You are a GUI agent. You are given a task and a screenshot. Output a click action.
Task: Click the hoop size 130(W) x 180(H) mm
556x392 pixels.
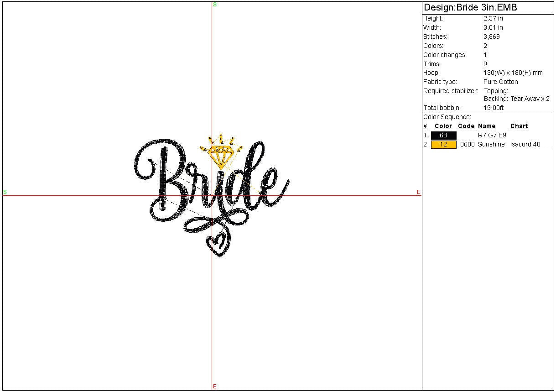[x=513, y=73]
